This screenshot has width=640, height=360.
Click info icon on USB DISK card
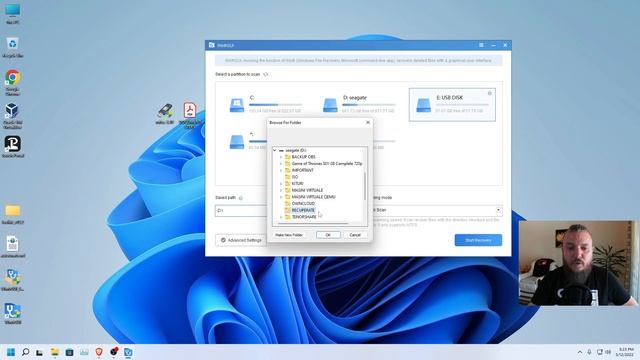coord(490,93)
